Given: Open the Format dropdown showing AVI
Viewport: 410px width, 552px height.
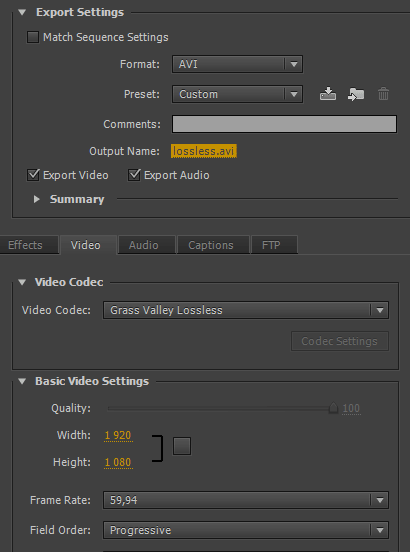Looking at the screenshot, I should point(237,64).
